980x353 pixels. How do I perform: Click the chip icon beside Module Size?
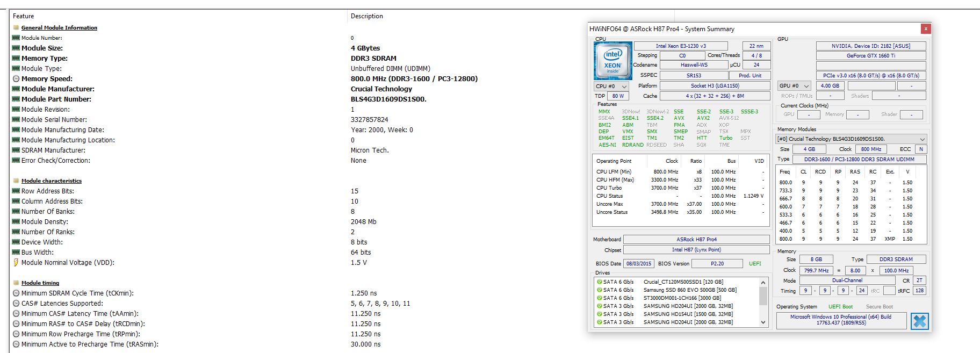(16, 48)
